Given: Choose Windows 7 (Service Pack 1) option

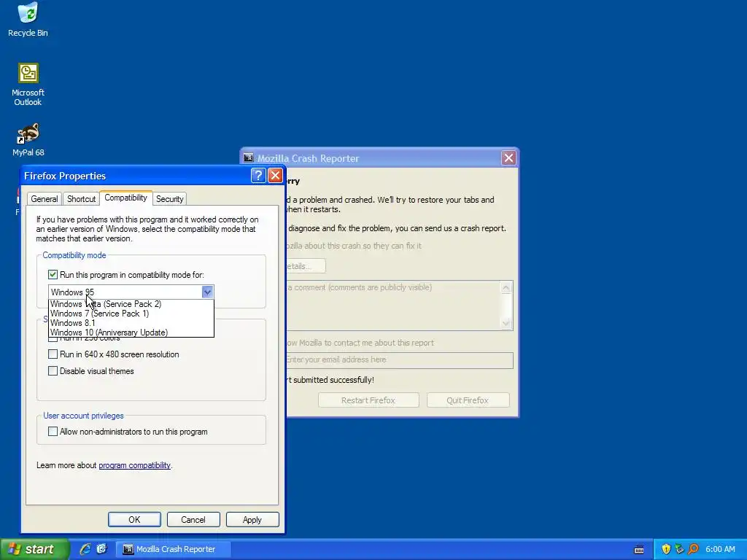Looking at the screenshot, I should click(x=131, y=314).
